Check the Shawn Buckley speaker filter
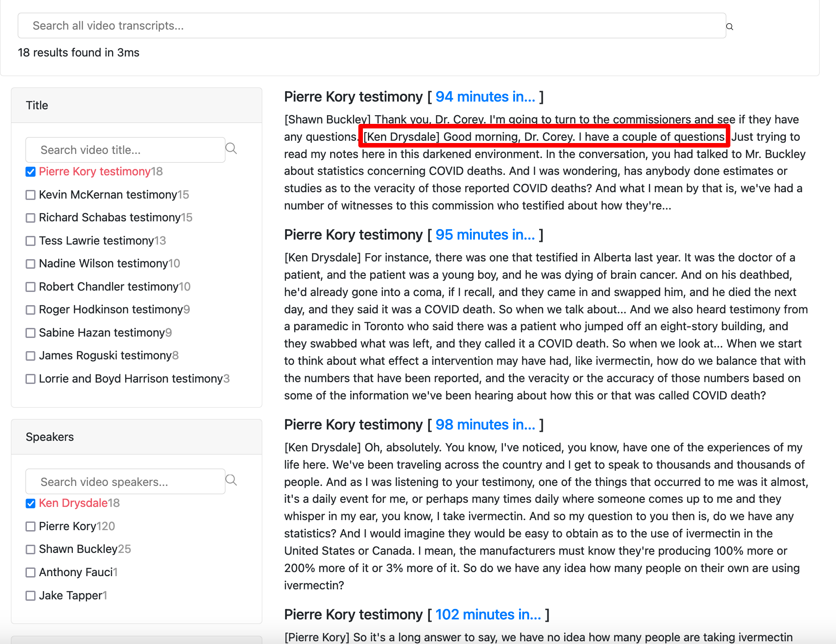The width and height of the screenshot is (836, 644). tap(31, 549)
